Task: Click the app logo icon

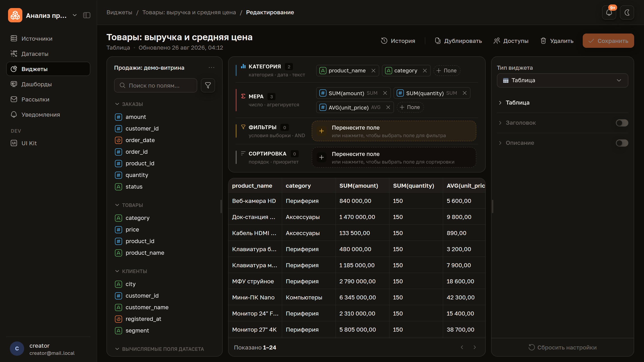Action: point(15,15)
